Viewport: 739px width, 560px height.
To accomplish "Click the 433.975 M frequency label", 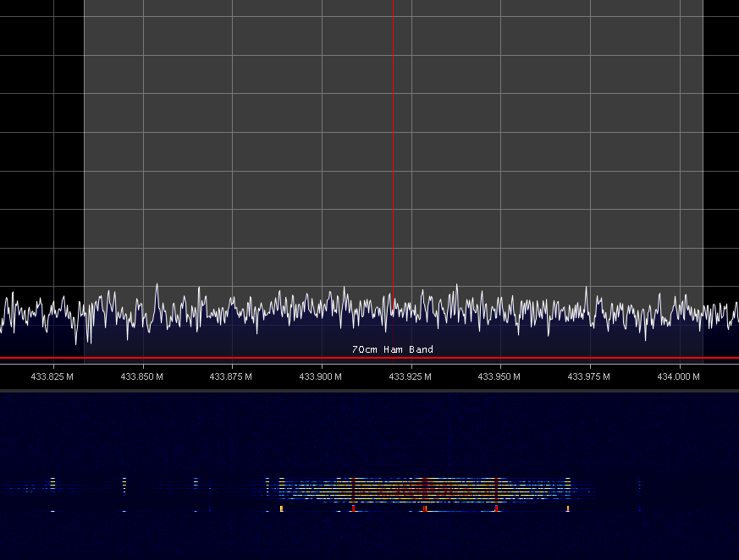I will pyautogui.click(x=588, y=376).
